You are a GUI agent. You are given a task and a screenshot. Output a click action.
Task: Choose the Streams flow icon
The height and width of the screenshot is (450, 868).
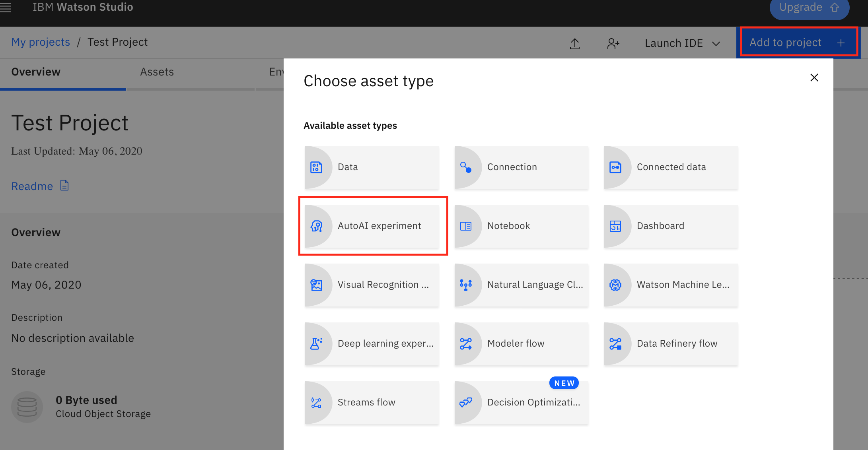point(316,403)
